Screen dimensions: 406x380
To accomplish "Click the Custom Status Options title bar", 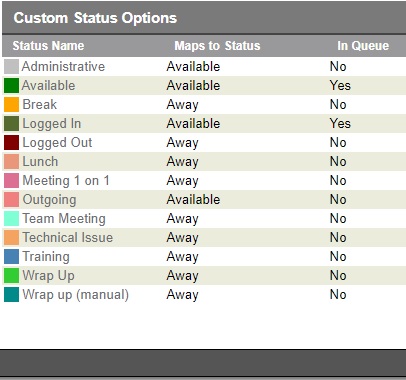I will click(204, 18).
